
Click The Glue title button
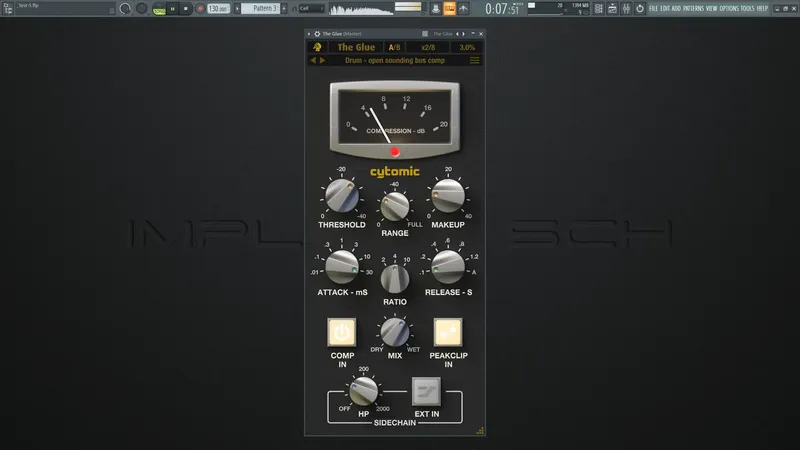356,47
